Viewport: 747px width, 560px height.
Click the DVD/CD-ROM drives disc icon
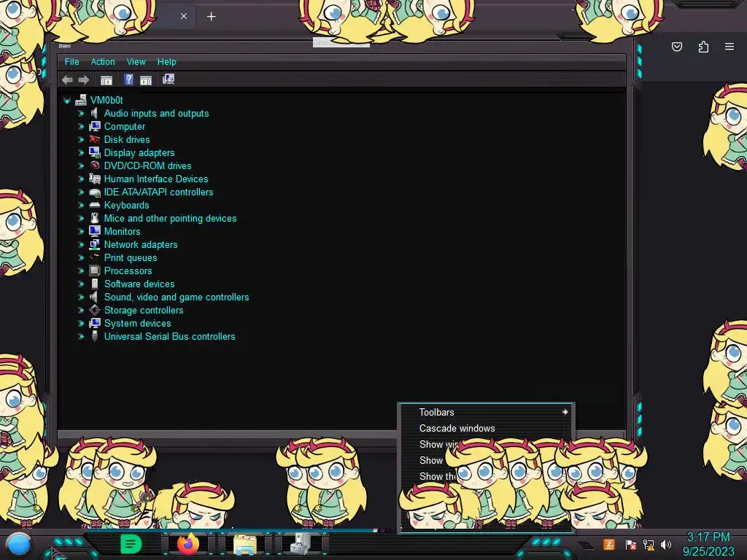(95, 166)
